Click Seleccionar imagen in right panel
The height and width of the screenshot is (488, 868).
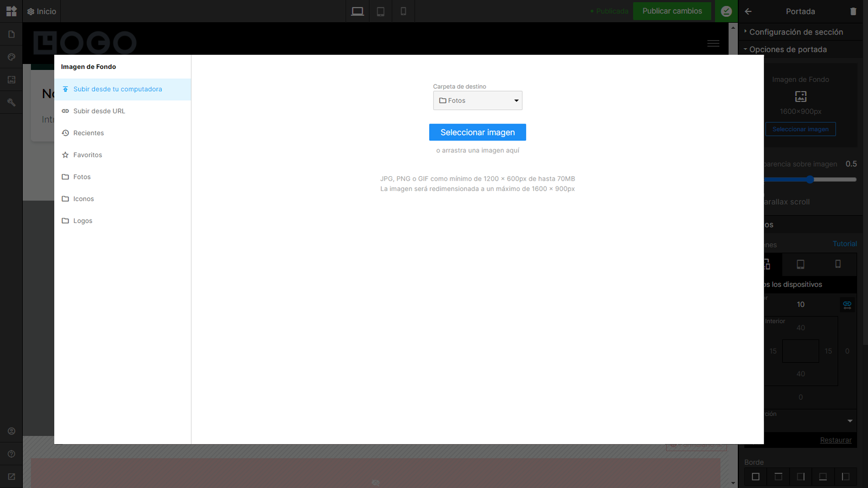point(801,129)
